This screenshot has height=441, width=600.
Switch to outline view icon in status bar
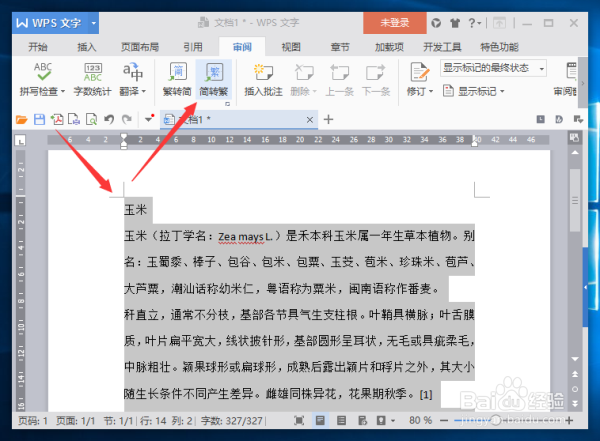pos(341,421)
